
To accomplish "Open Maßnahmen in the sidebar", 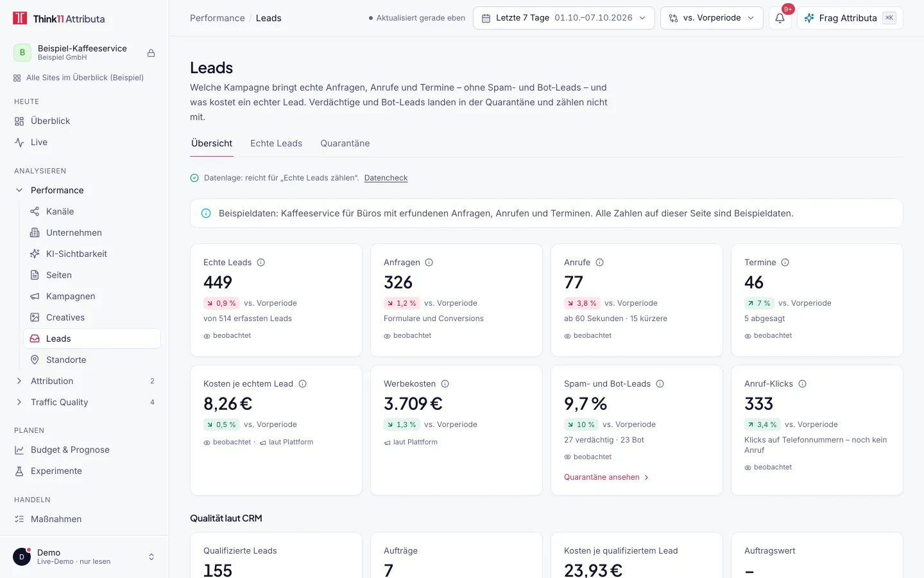I will click(84, 519).
